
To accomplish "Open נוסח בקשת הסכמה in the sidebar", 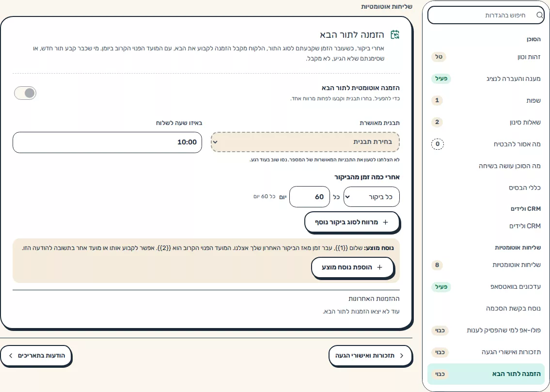I will 486,309.
